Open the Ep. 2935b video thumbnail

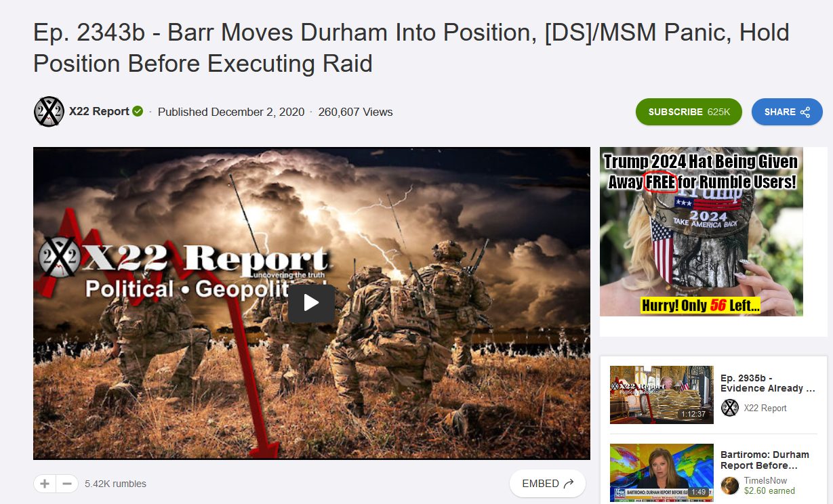point(662,395)
